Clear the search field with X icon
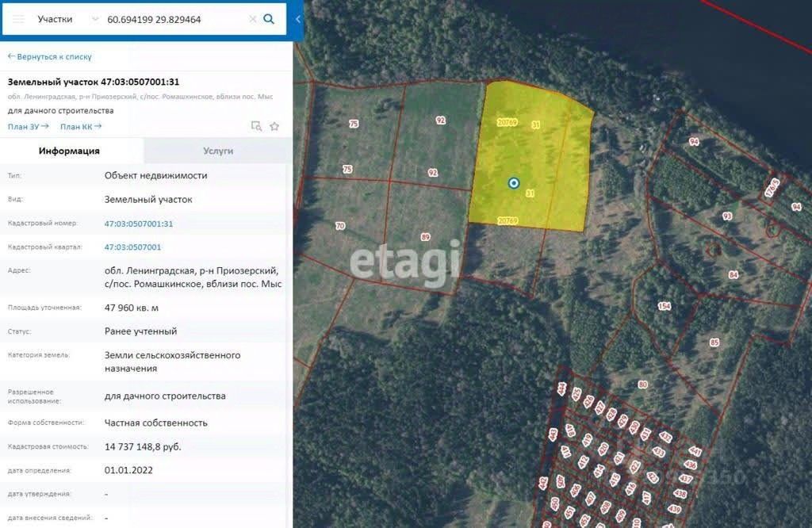812x528 pixels. [x=253, y=19]
